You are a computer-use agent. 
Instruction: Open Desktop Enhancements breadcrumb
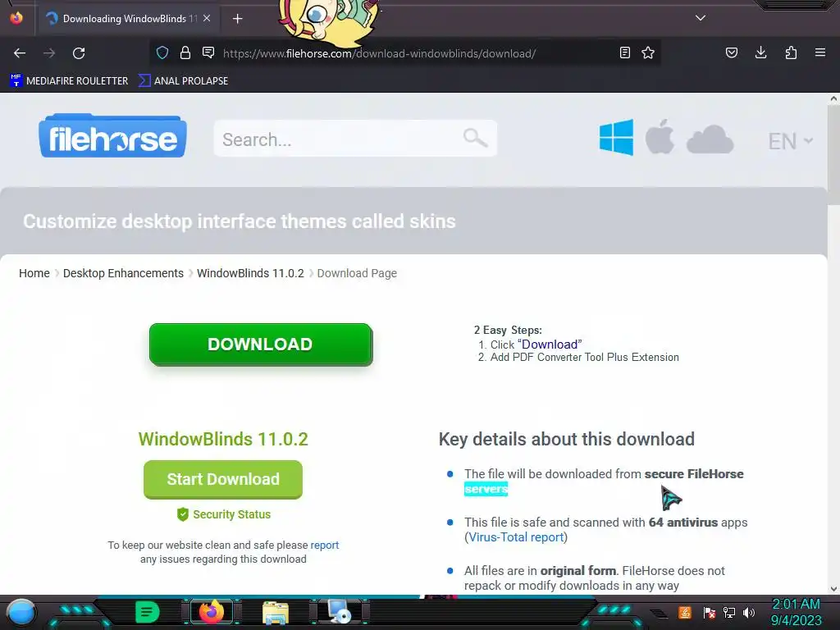(123, 273)
